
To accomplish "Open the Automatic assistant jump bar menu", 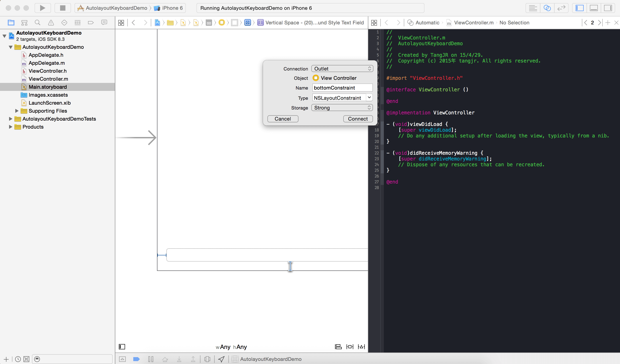I will coord(427,23).
